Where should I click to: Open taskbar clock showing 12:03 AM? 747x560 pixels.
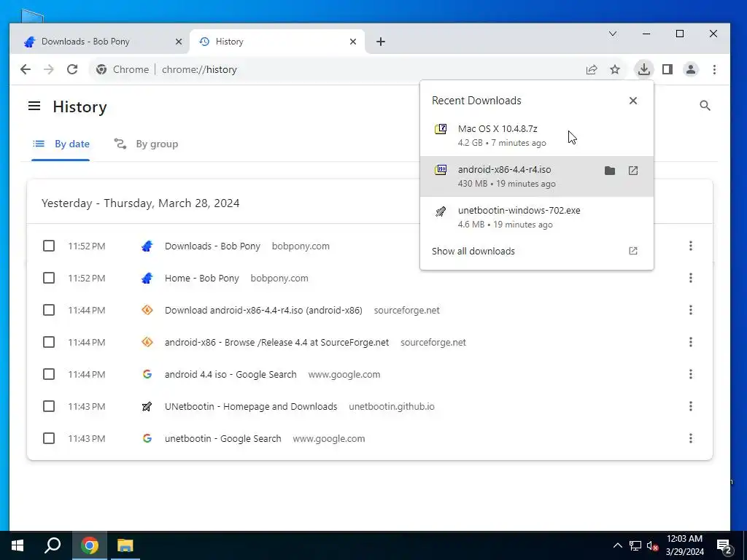tap(684, 545)
